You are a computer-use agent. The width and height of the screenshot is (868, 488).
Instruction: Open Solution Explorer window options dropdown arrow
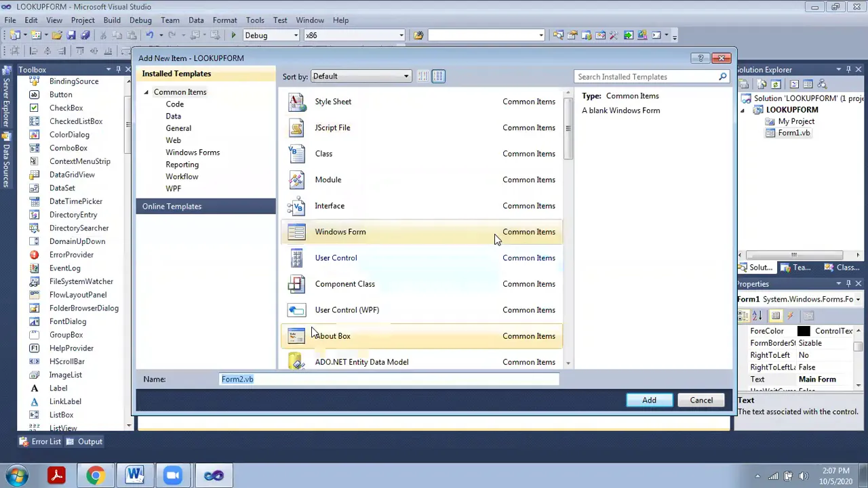[838, 70]
